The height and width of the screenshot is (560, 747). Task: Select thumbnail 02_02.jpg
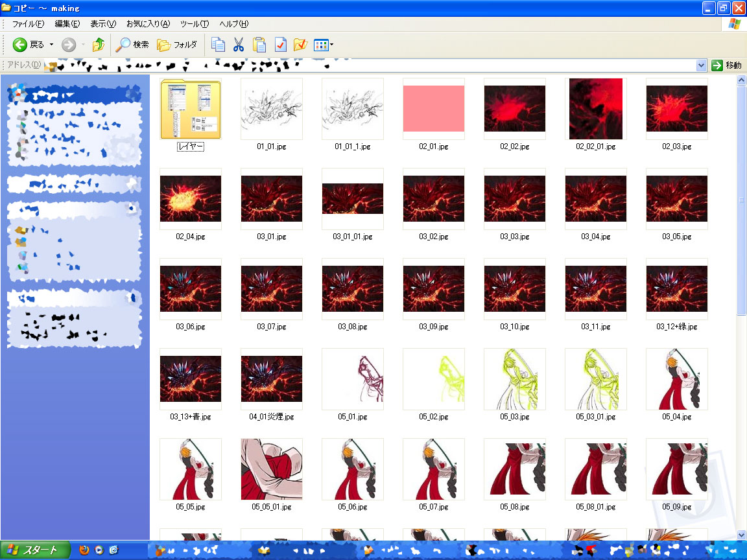[x=514, y=109]
